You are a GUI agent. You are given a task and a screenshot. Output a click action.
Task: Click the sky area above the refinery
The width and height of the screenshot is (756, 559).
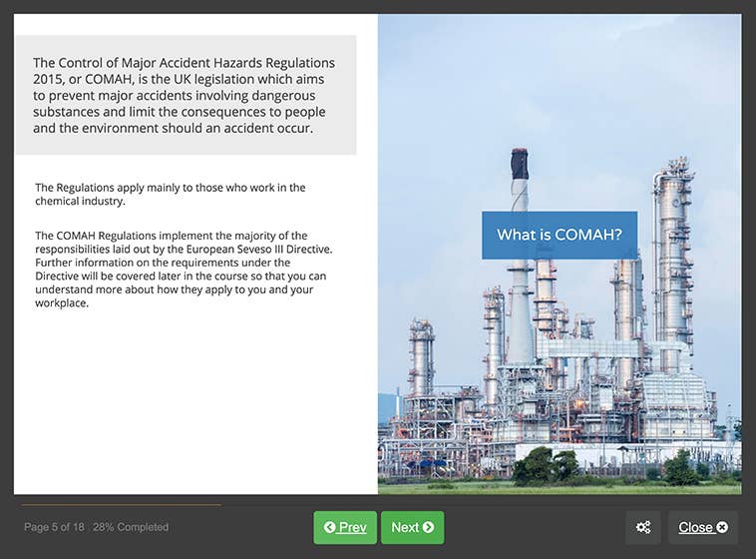tap(559, 80)
